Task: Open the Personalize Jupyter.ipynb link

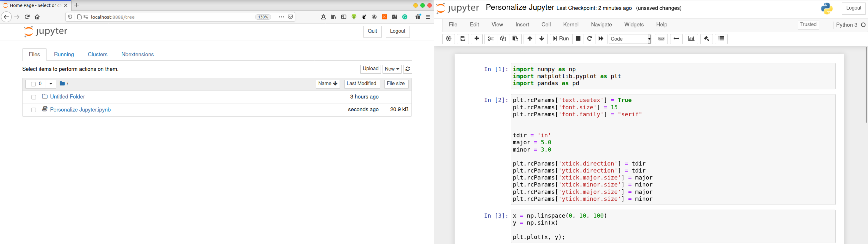Action: click(x=80, y=110)
